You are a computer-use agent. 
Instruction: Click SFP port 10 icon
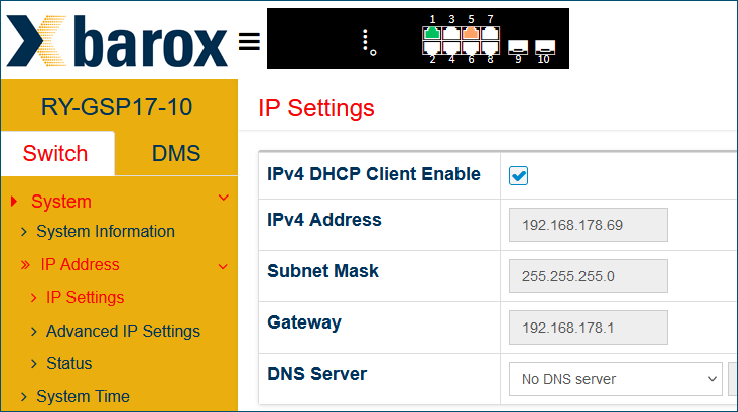pos(545,46)
